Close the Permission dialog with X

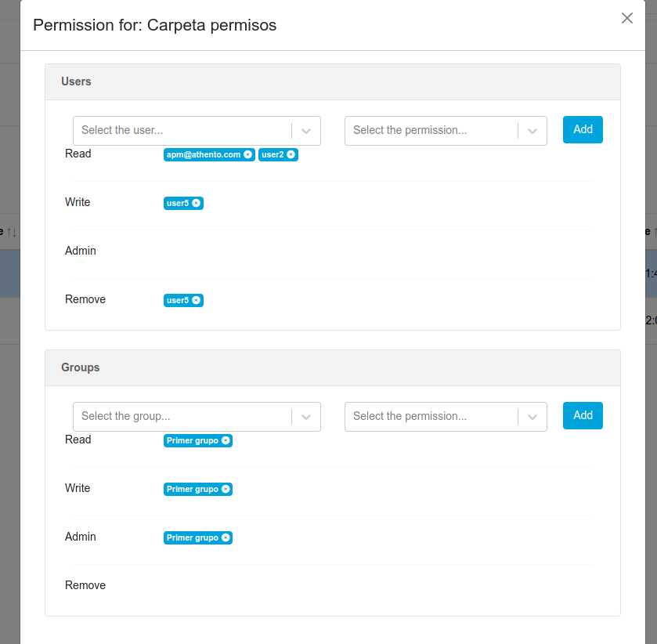tap(626, 18)
